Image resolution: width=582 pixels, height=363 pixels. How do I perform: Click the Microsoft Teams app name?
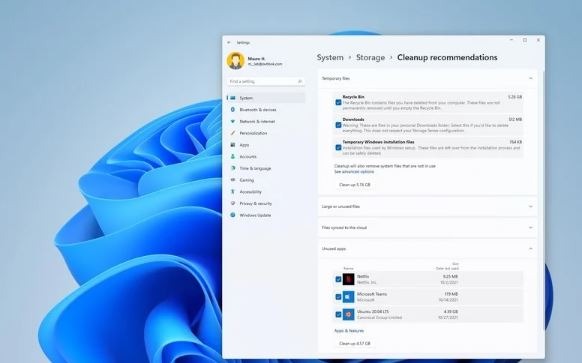pyautogui.click(x=372, y=294)
